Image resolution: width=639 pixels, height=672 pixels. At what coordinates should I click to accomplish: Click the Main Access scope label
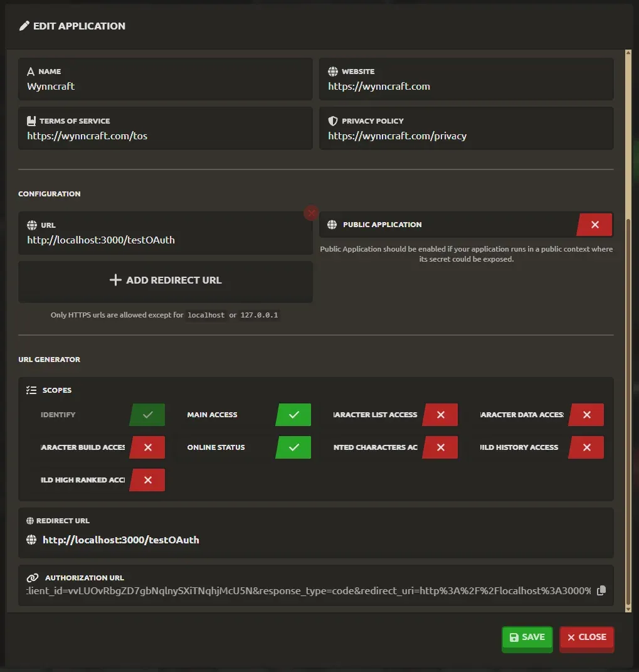click(x=212, y=414)
